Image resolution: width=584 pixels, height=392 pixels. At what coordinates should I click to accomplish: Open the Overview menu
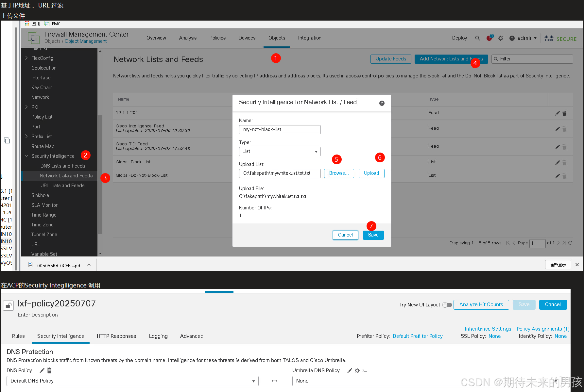(156, 38)
